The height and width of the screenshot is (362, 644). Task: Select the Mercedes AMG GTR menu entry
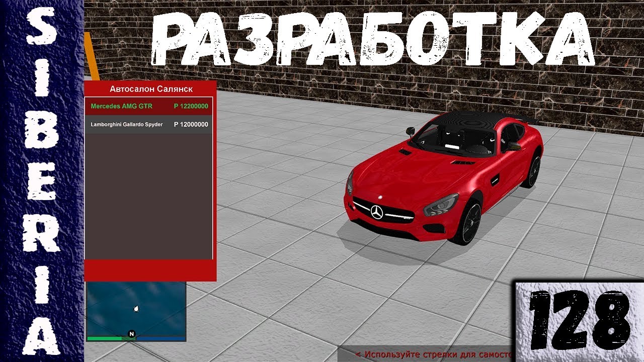point(149,107)
